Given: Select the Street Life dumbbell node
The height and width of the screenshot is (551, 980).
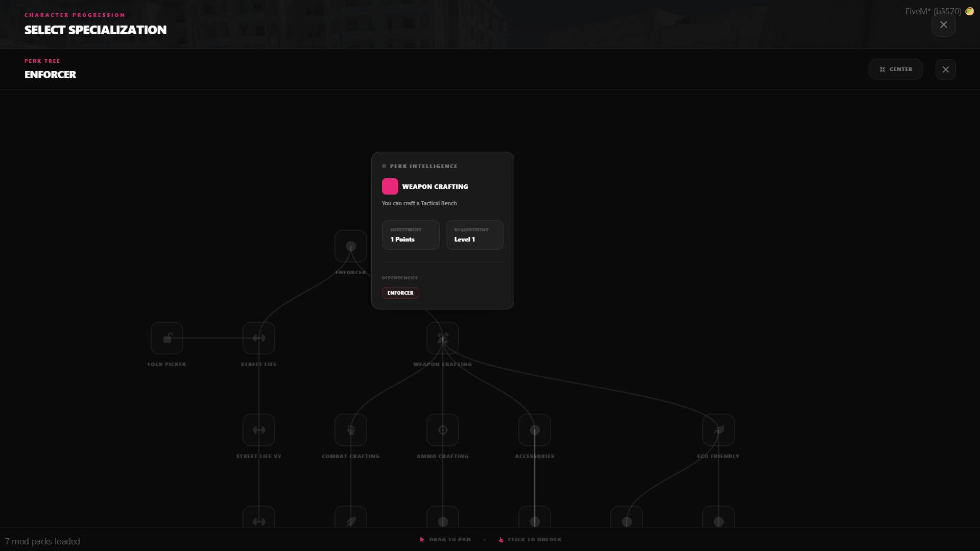Looking at the screenshot, I should coord(259,338).
